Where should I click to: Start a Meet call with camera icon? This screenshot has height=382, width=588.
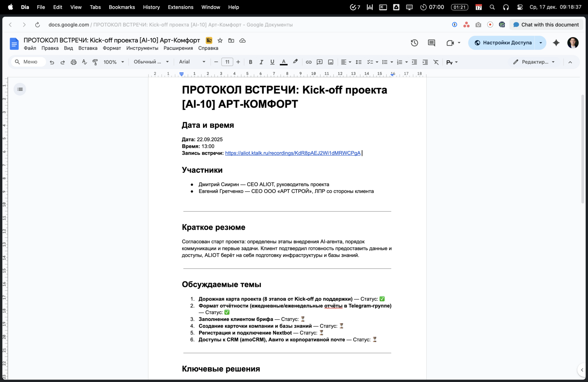pos(450,43)
